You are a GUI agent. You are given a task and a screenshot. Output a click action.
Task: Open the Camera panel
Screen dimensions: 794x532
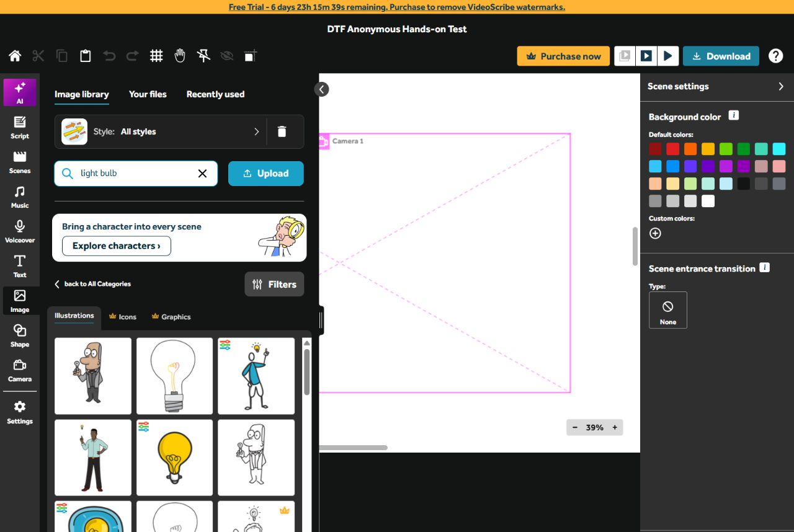click(x=20, y=370)
